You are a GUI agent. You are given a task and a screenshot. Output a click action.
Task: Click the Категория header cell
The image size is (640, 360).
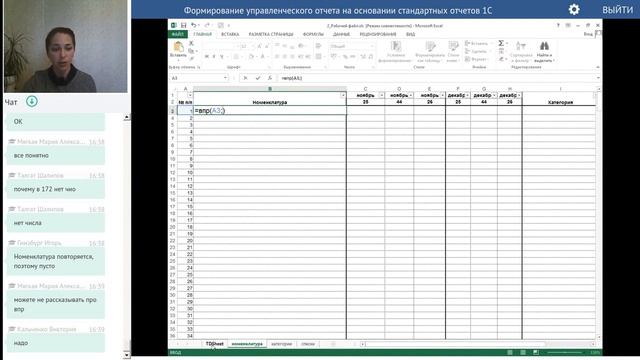tap(560, 102)
